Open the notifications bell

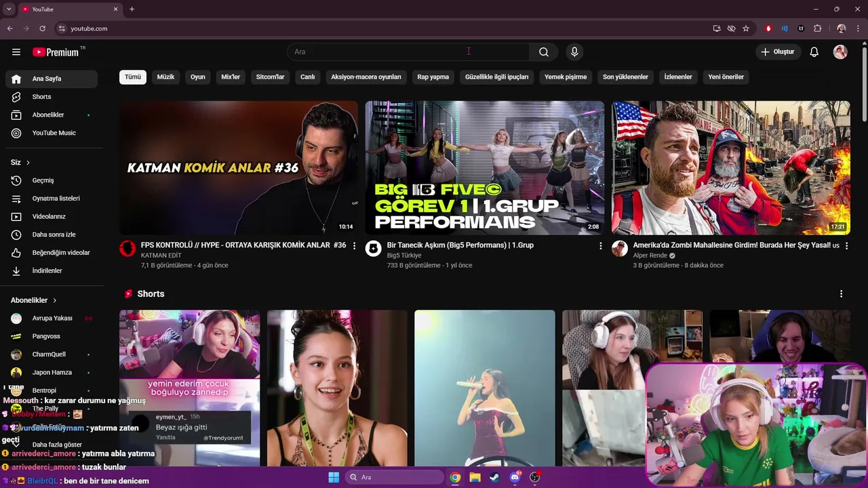pos(814,52)
